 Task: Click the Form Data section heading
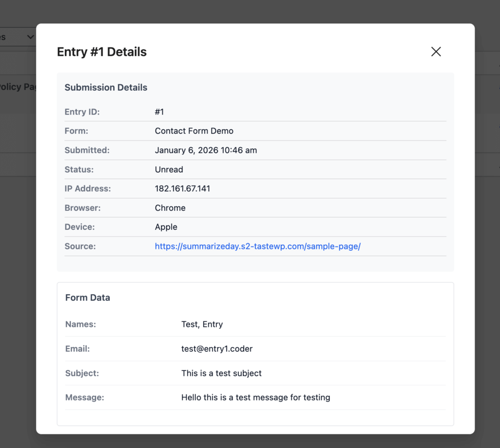coord(88,298)
